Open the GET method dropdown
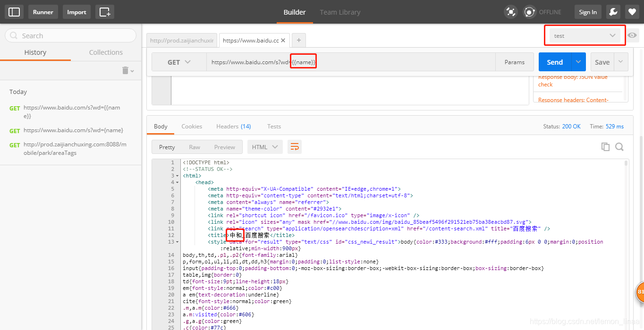 click(179, 62)
